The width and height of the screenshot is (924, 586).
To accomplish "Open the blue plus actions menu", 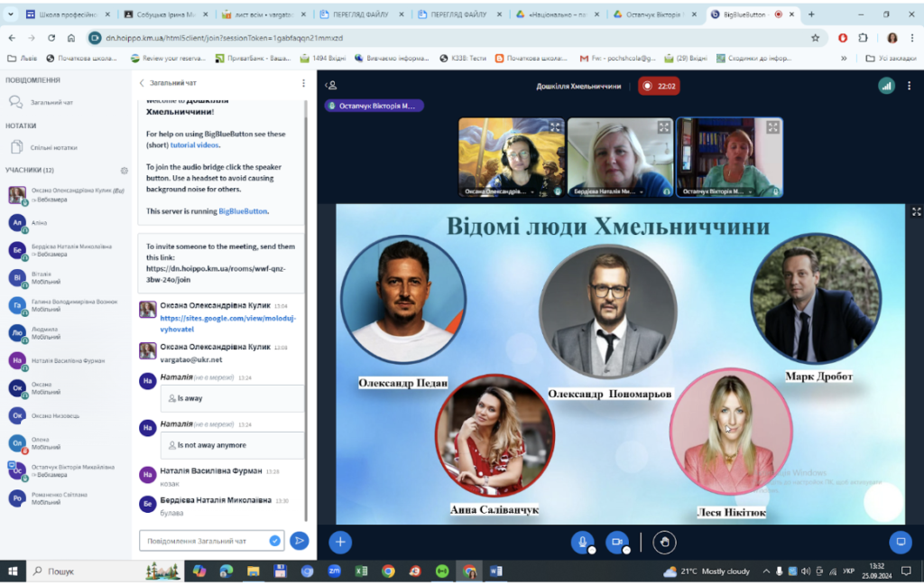I will 340,543.
